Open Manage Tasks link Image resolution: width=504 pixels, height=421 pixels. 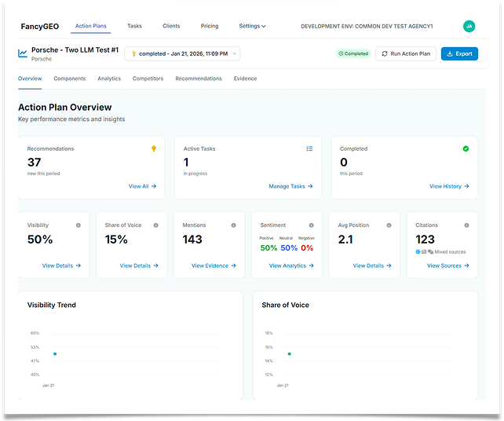pyautogui.click(x=290, y=186)
